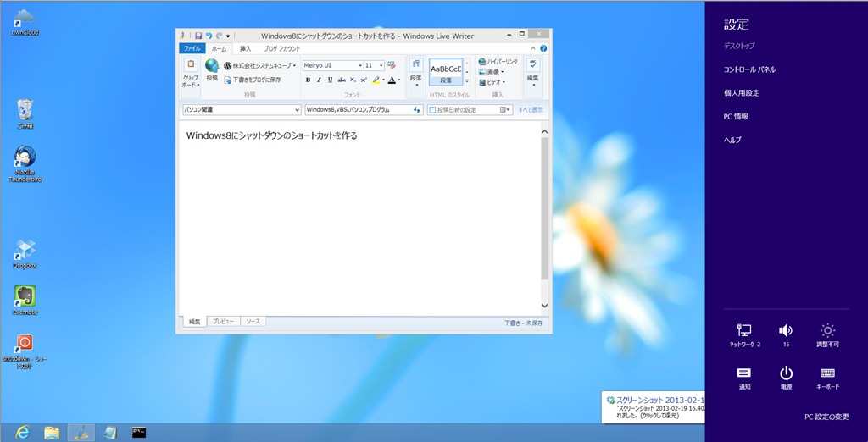Switch to the ホーム ribbon tab
This screenshot has height=442, width=868.
click(x=220, y=48)
